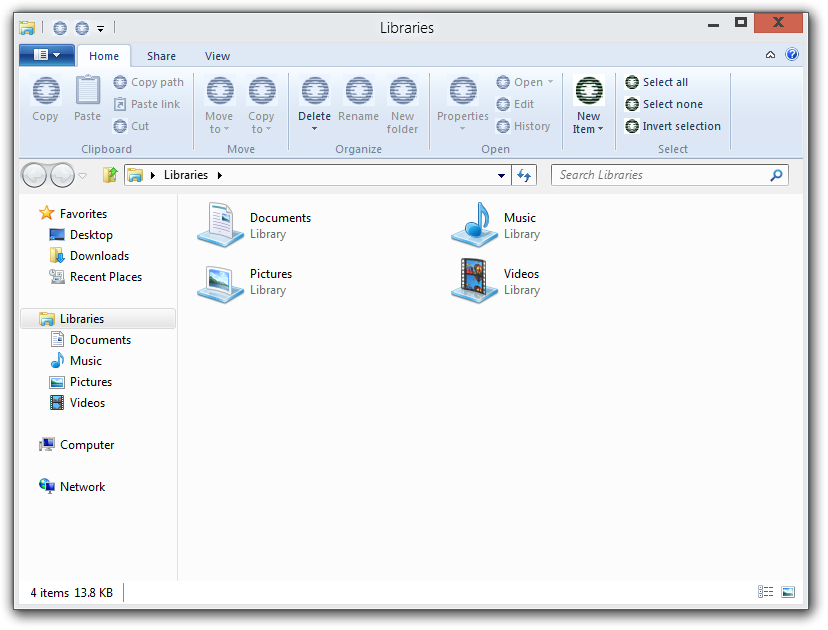Click the Up folder arrow icon

(110, 175)
